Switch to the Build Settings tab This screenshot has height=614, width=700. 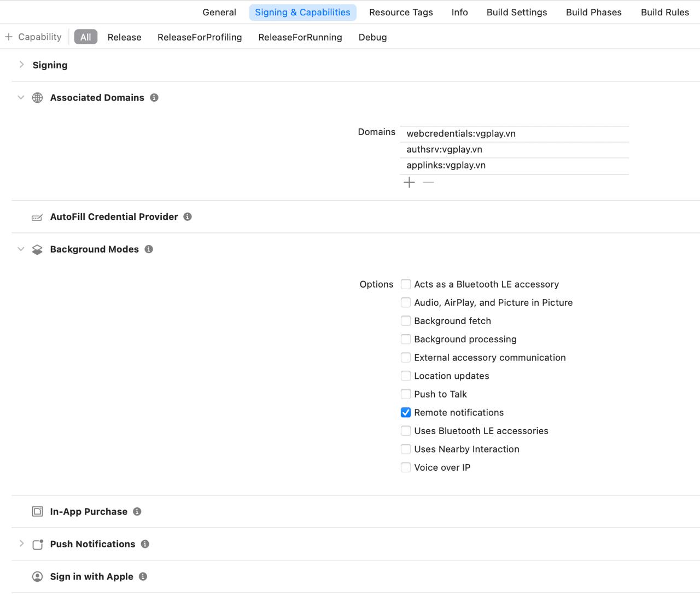[x=516, y=12]
